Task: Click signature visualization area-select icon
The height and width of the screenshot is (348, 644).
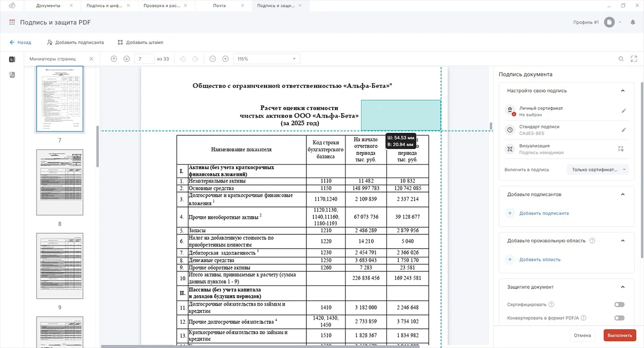Action: click(x=621, y=149)
